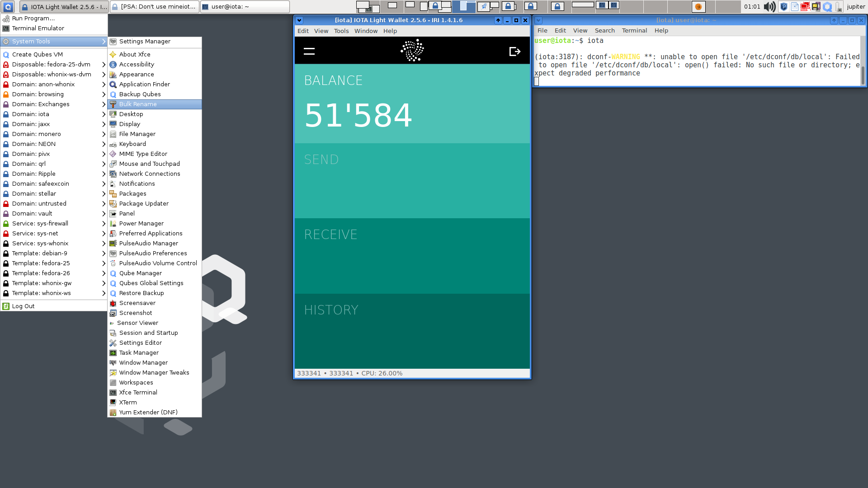Switch to user@iota taskbar window button
Viewport: 868px width, 488px height.
(x=245, y=7)
